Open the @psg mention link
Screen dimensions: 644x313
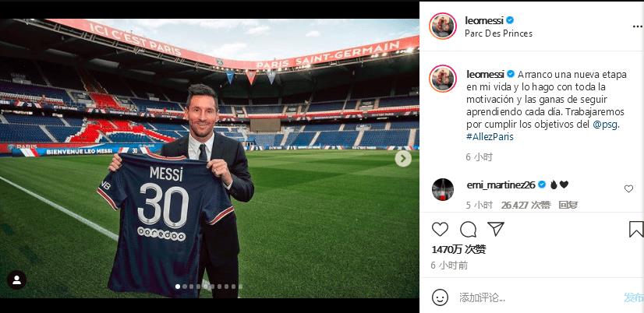click(x=605, y=125)
